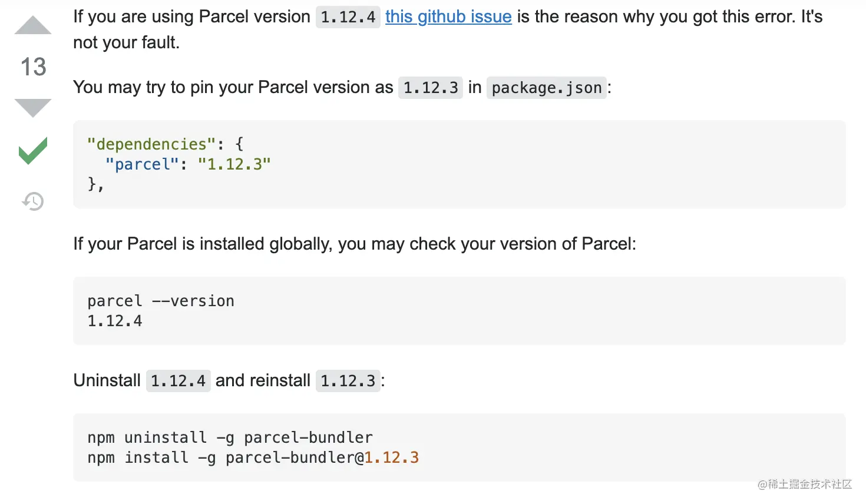
Task: Click the 'parcel --version' command block
Action: [160, 301]
